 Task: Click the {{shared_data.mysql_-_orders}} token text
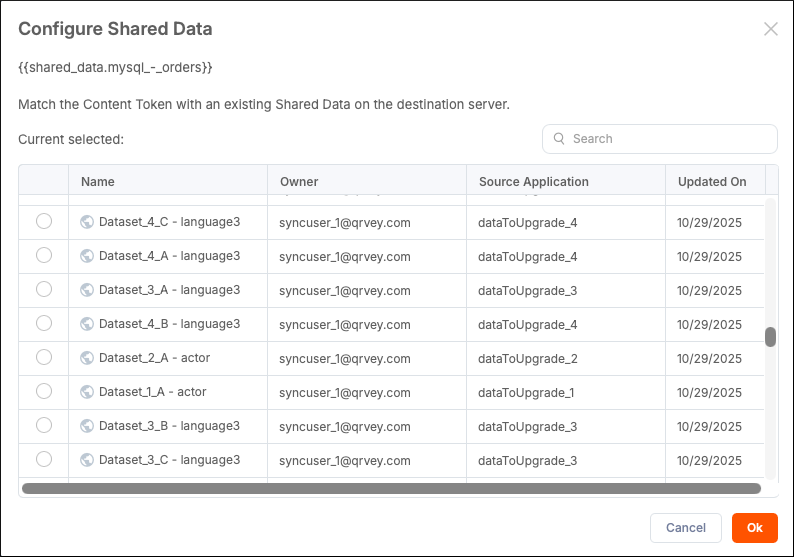pyautogui.click(x=115, y=67)
